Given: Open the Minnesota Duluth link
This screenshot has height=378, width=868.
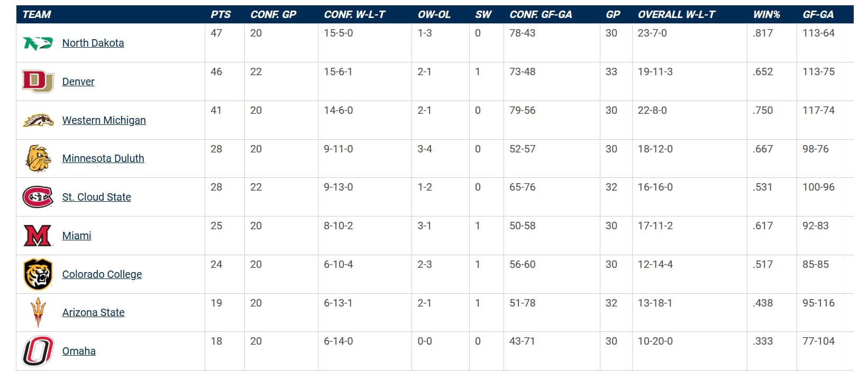Looking at the screenshot, I should (x=103, y=158).
